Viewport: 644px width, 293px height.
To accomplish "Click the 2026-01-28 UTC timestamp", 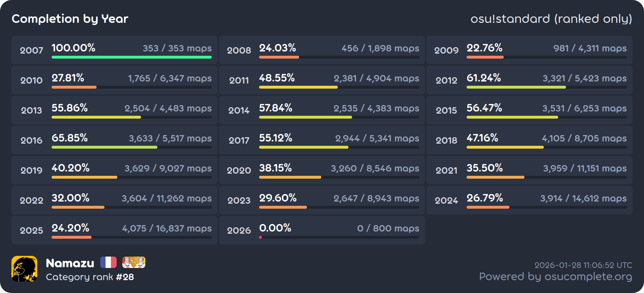I will coord(583,265).
